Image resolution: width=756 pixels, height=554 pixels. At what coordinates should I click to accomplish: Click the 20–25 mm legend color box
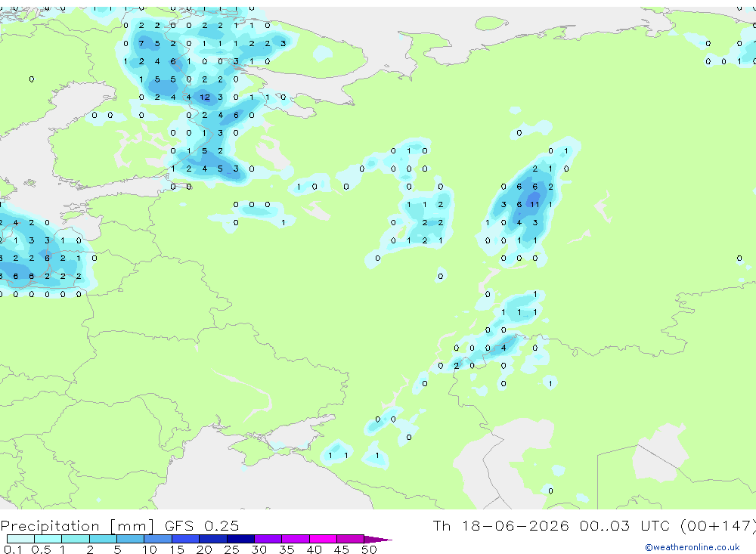point(213,539)
